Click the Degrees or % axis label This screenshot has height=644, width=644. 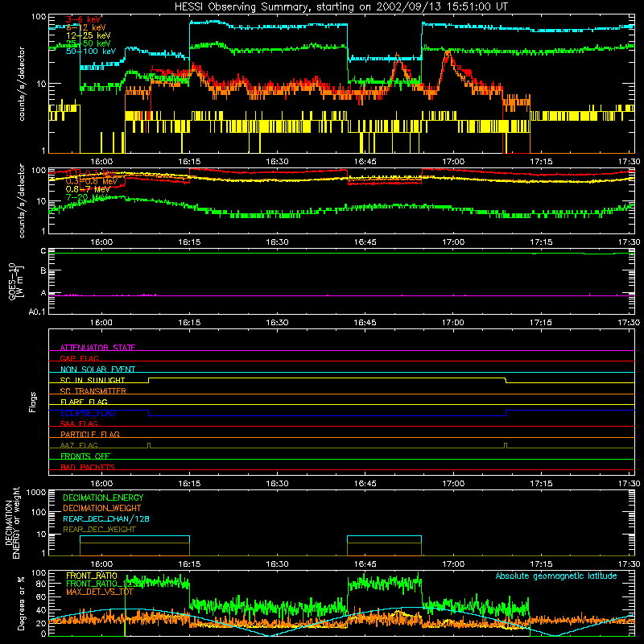(x=22, y=603)
